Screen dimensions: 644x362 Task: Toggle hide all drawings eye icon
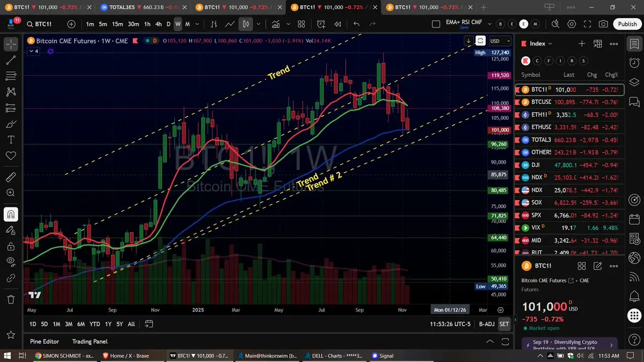coord(11,262)
